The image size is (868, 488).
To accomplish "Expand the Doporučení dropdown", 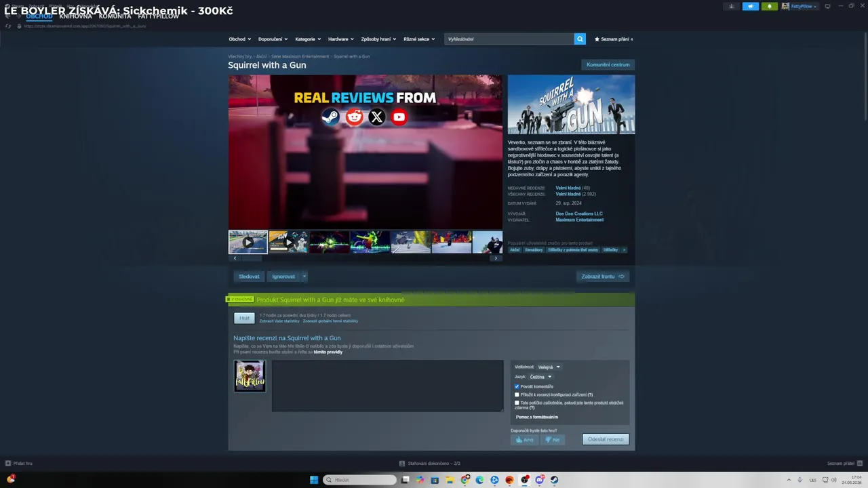I will [273, 39].
